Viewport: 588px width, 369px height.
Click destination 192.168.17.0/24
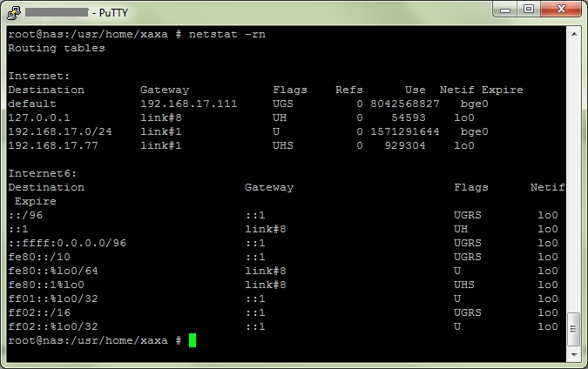point(60,131)
